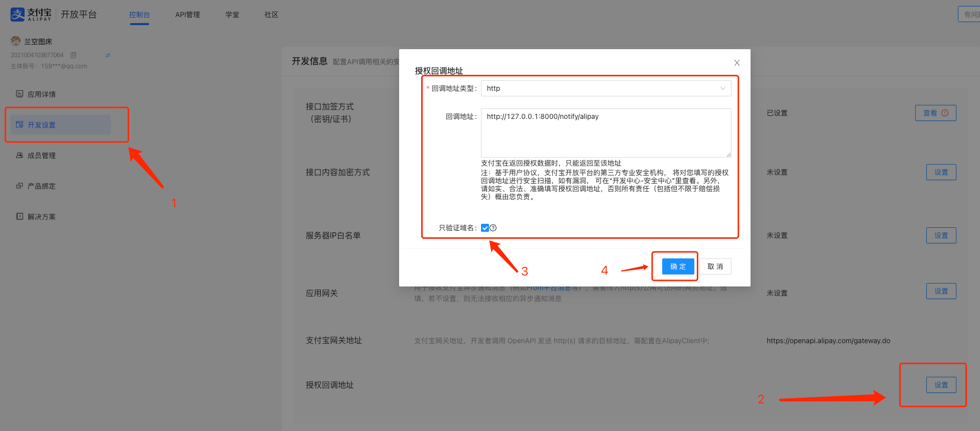The height and width of the screenshot is (431, 980).
Task: Click the 解决方案 sidebar icon
Action: pos(20,216)
